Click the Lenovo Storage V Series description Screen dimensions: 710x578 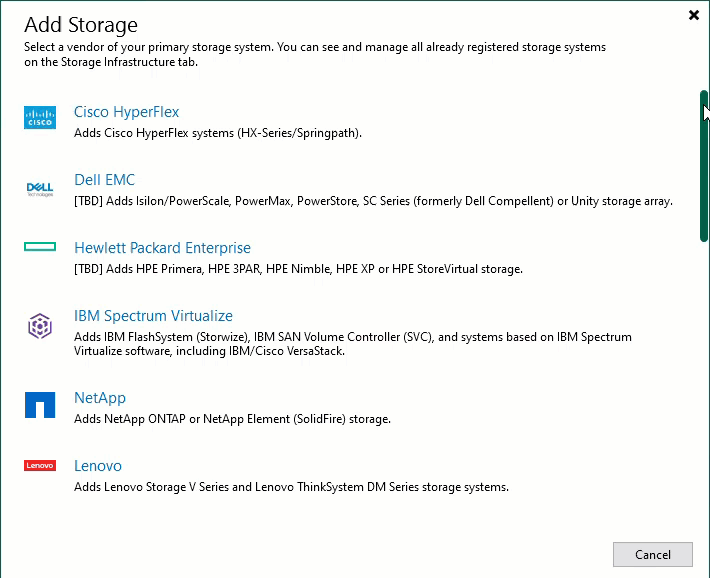point(291,487)
